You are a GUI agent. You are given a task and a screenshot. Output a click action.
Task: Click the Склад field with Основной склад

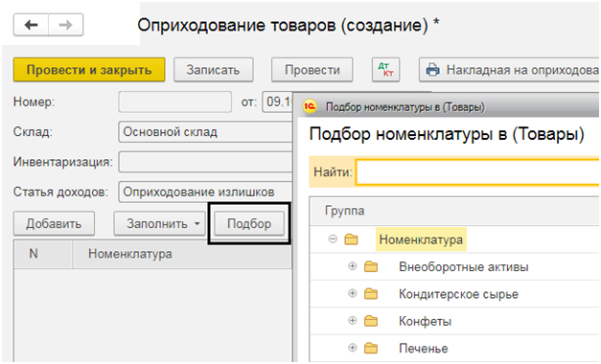click(x=206, y=132)
